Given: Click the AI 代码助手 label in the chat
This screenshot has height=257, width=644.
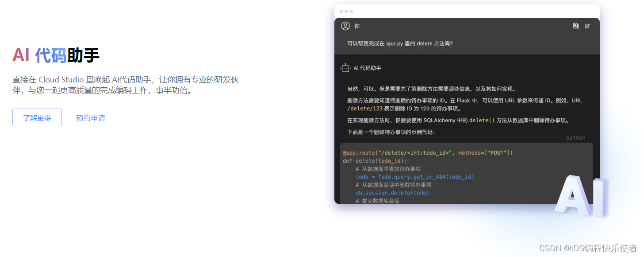Looking at the screenshot, I should pyautogui.click(x=367, y=68).
